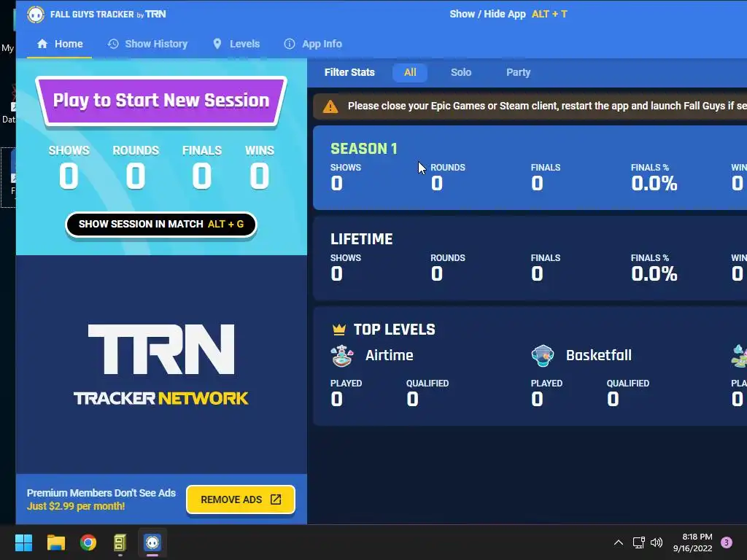This screenshot has width=747, height=560.
Task: Click the Remove Ads button
Action: [241, 499]
